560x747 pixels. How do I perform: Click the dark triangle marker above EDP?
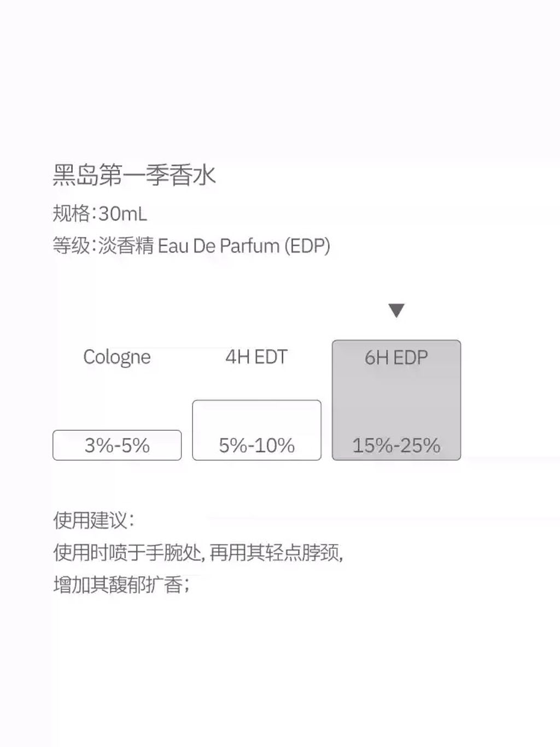point(396,310)
